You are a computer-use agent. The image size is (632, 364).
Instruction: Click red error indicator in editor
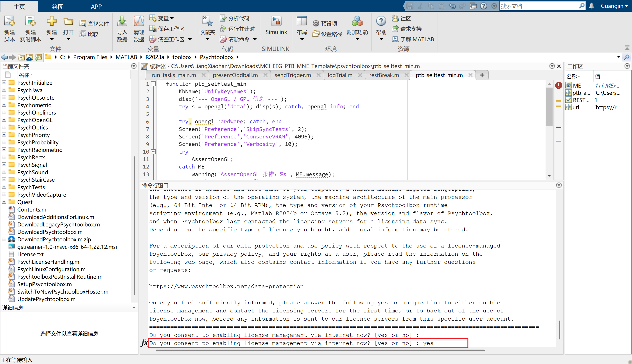[558, 85]
